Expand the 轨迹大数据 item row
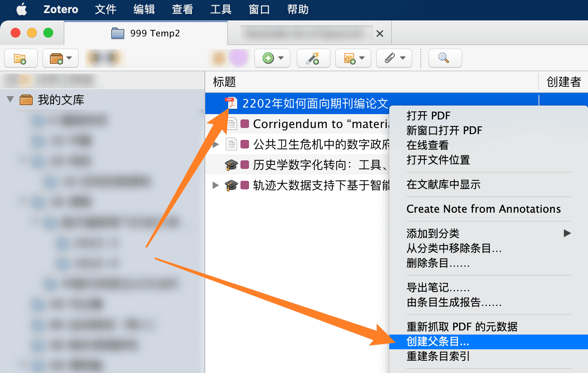The image size is (588, 373). pos(216,185)
